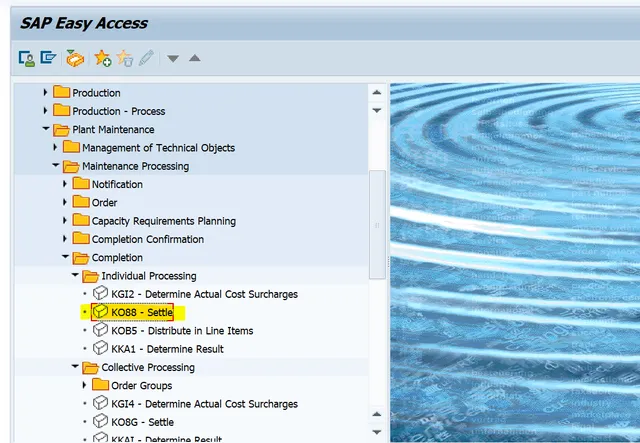Select the 'Individual Processing' label

tap(149, 276)
